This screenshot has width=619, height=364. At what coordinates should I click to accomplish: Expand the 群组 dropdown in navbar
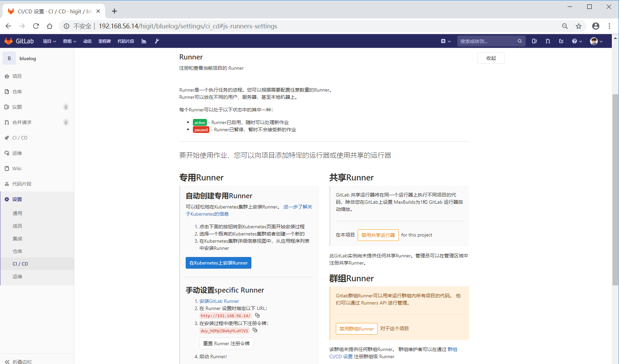click(70, 41)
